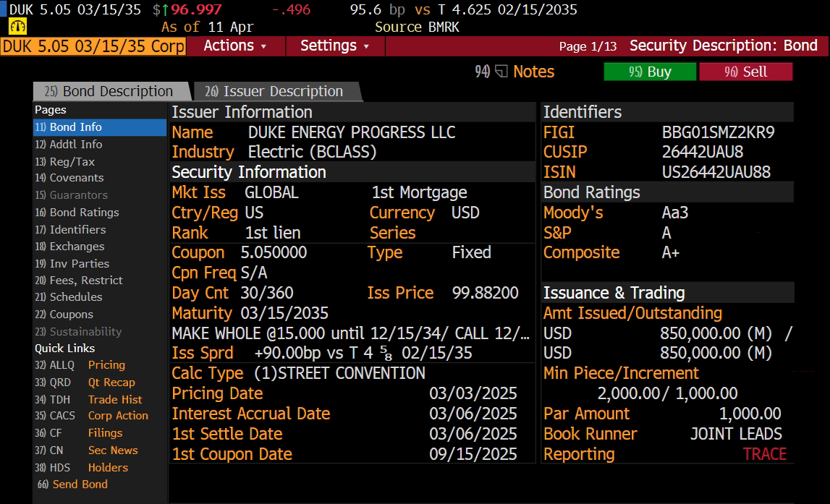
Task: Click the MAKE WHOLE call schedule line
Action: point(350,333)
